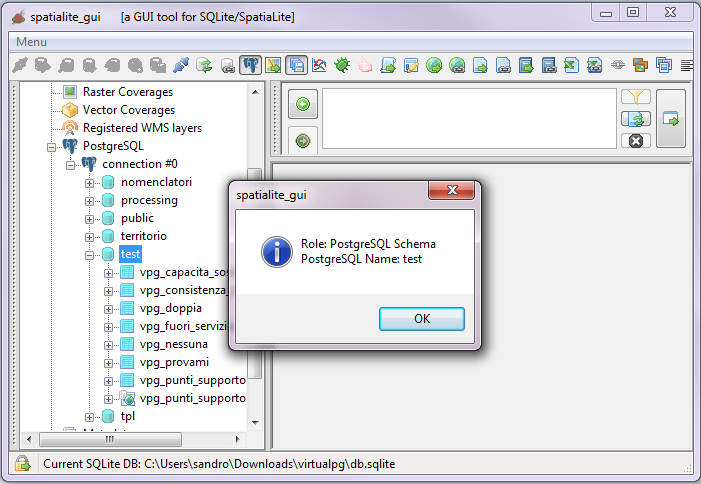701x484 pixels.
Task: Collapse the PostgreSQL tree node
Action: point(51,147)
